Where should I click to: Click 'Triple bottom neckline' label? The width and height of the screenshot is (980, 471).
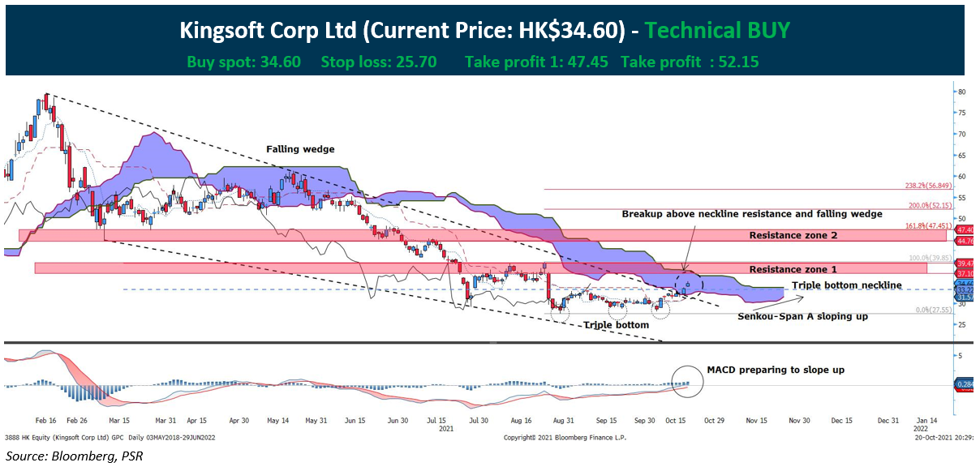(x=846, y=285)
